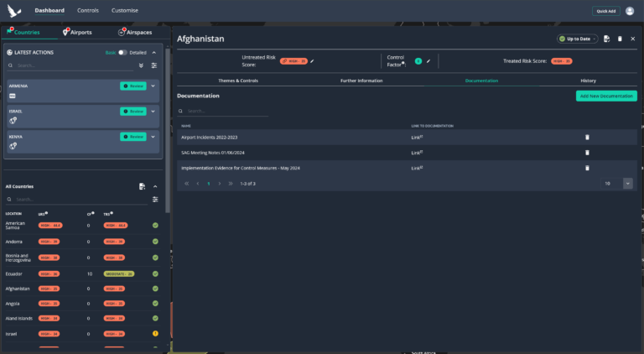This screenshot has width=644, height=354.
Task: Click the Quick Add button
Action: 606,11
